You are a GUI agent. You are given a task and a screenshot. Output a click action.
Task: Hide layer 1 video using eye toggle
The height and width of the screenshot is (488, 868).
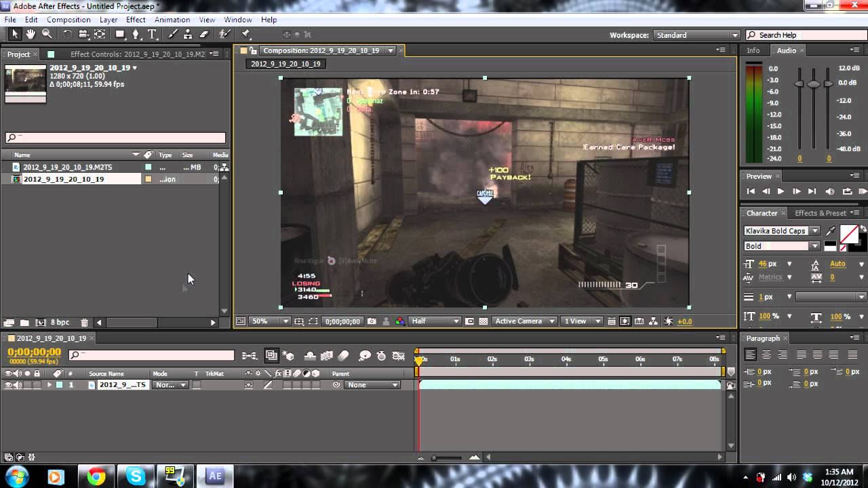coord(8,385)
